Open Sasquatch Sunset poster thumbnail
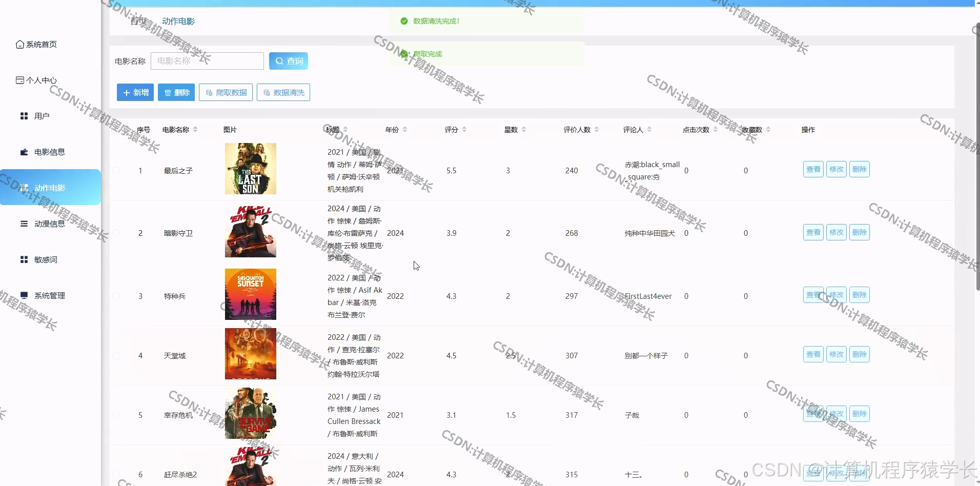This screenshot has width=980, height=486. pos(251,294)
